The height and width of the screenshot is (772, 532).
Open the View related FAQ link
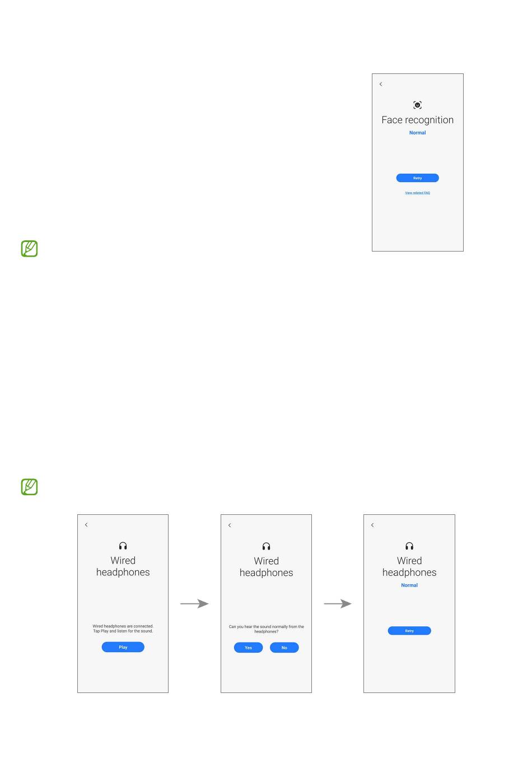[417, 193]
